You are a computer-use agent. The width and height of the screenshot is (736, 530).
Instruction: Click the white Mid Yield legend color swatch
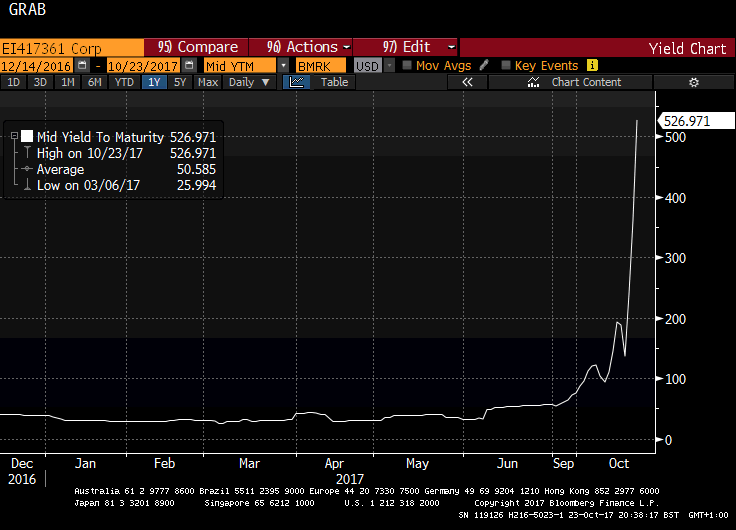[x=27, y=136]
